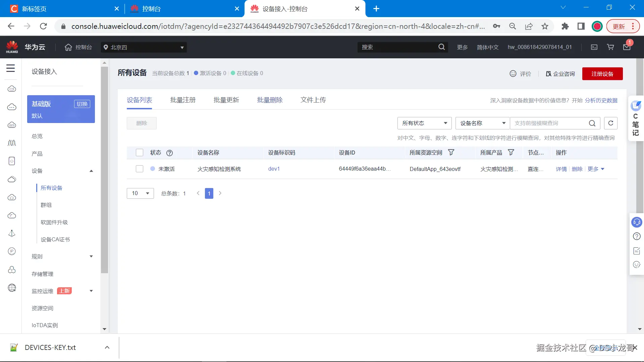This screenshot has width=644, height=362.
Task: Click the red 注册设备 button
Action: pos(602,74)
